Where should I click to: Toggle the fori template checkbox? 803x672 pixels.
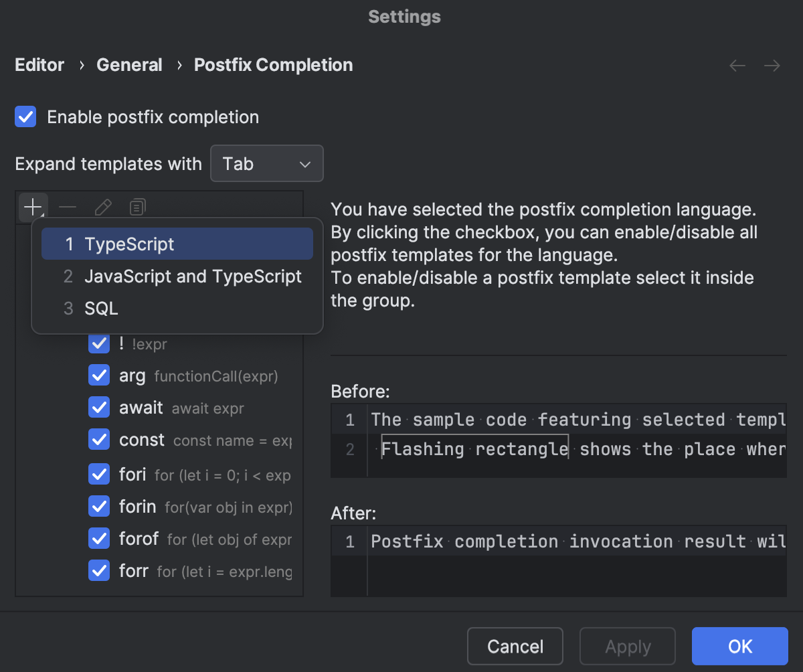coord(99,475)
